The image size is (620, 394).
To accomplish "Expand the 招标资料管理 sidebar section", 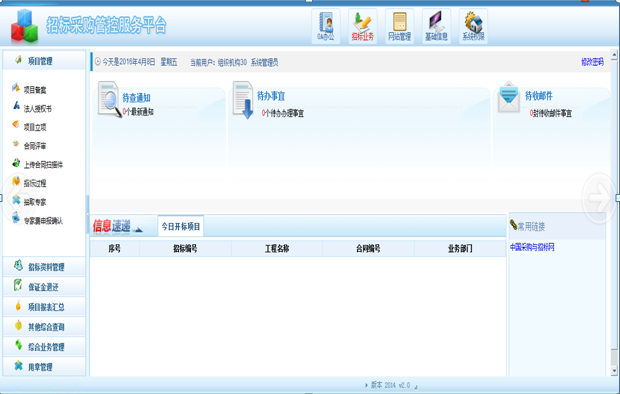I will (44, 267).
